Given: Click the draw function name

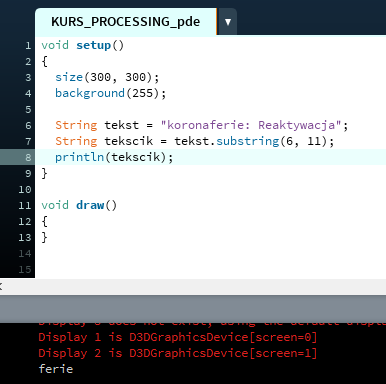Looking at the screenshot, I should (90, 205).
